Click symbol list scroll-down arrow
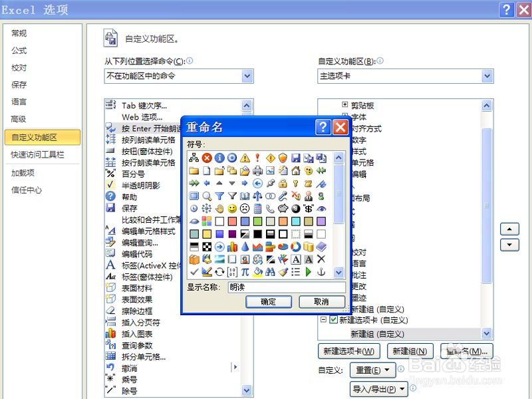 [x=338, y=272]
